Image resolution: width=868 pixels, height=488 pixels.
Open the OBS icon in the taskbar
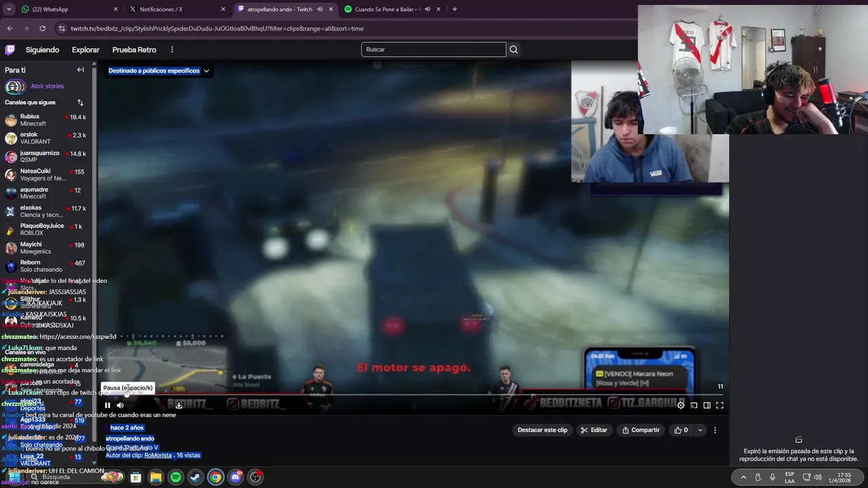click(256, 477)
